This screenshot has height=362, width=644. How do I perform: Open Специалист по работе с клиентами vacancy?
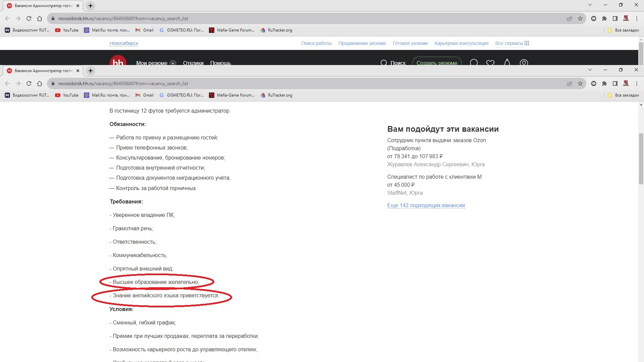[434, 177]
